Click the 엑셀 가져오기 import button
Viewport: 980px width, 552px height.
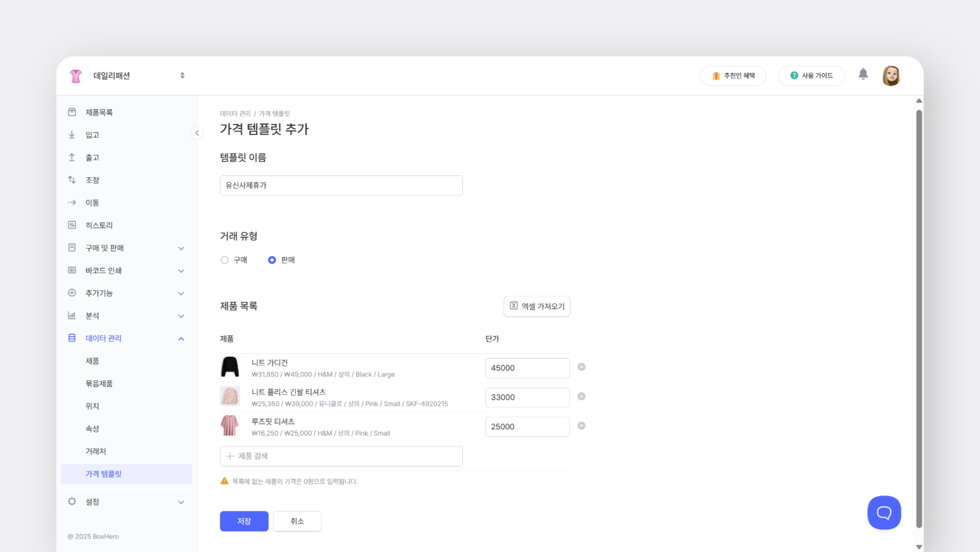pyautogui.click(x=537, y=307)
